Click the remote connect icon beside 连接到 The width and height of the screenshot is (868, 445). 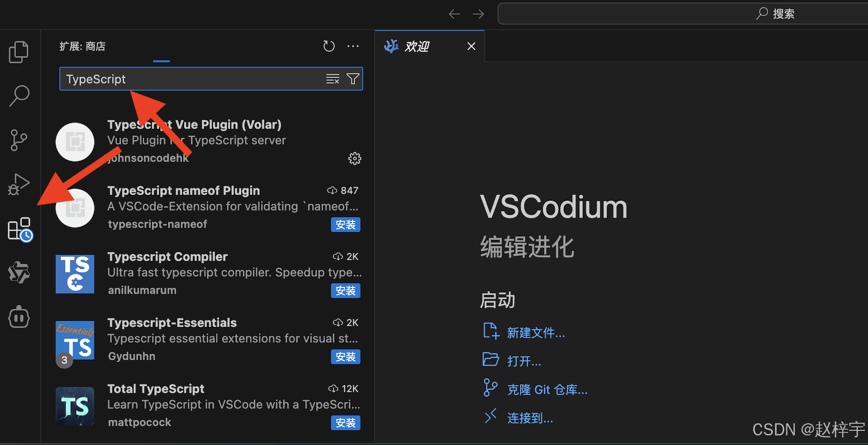pos(491,416)
